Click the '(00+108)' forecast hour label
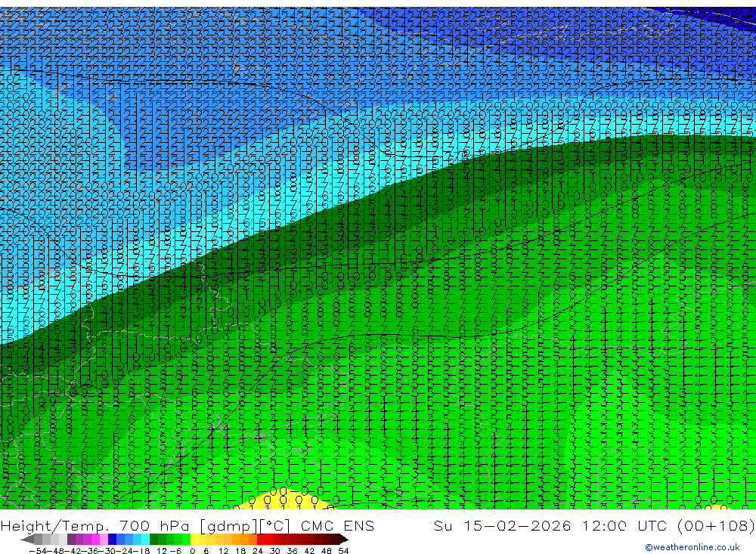The image size is (756, 554). (715, 525)
